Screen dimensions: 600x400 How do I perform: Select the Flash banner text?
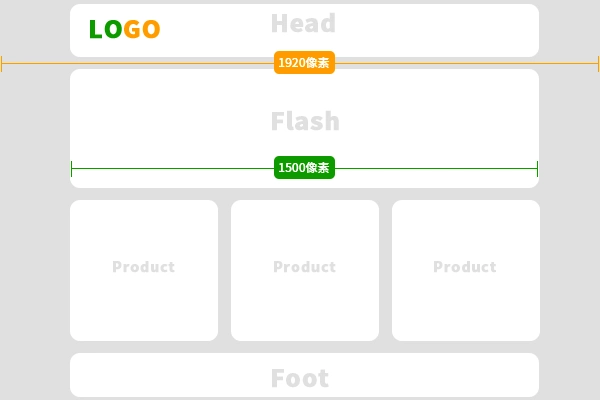point(305,122)
